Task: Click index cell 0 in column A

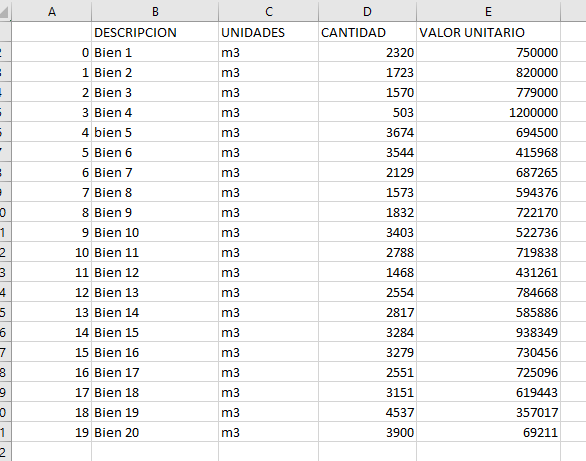Action: pos(52,52)
